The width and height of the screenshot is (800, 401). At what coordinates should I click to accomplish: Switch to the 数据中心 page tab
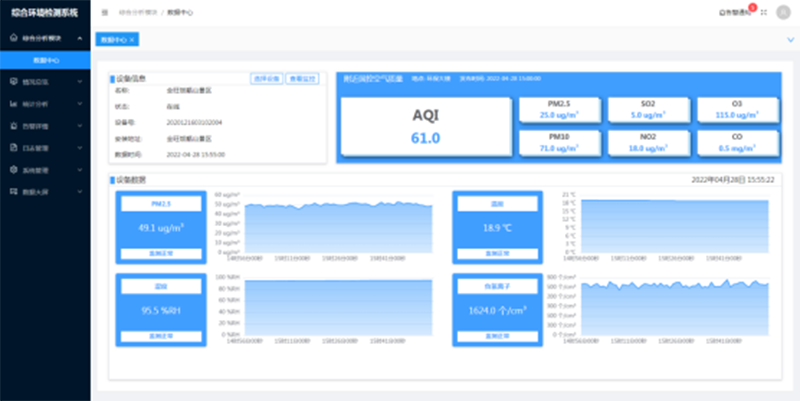click(112, 39)
